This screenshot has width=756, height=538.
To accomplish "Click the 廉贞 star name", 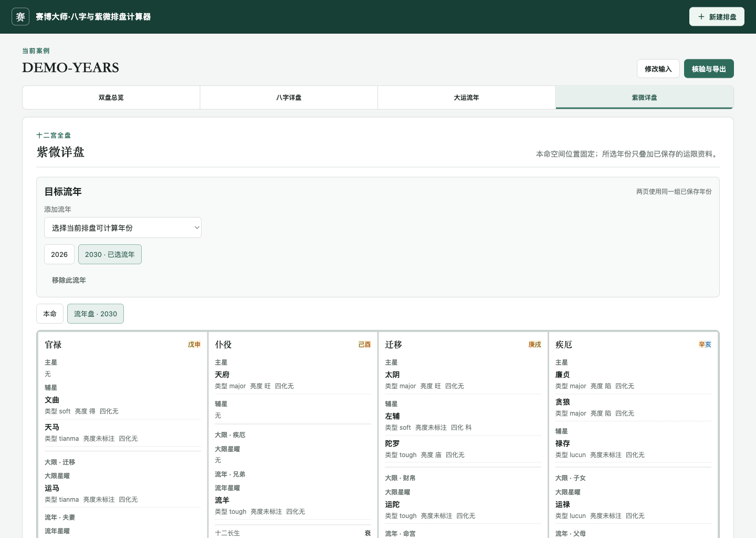I will click(562, 375).
